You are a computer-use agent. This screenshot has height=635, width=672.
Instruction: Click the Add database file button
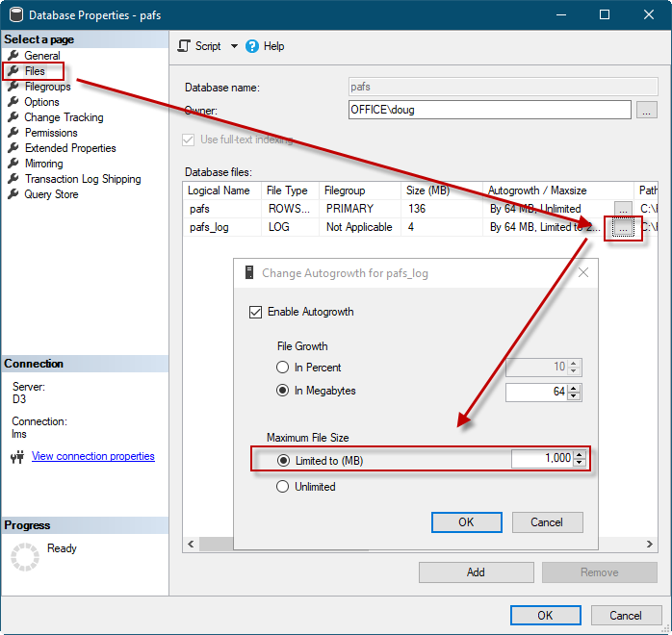click(x=476, y=572)
